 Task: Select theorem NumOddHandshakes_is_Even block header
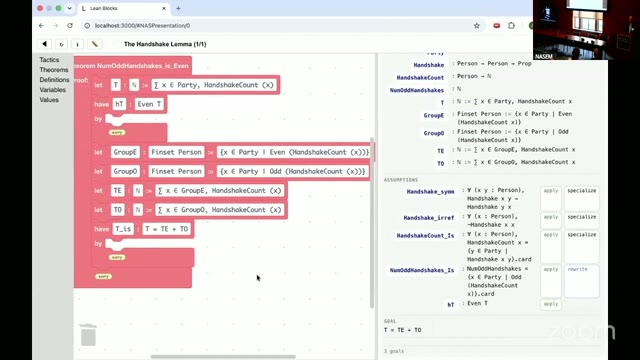click(x=133, y=66)
